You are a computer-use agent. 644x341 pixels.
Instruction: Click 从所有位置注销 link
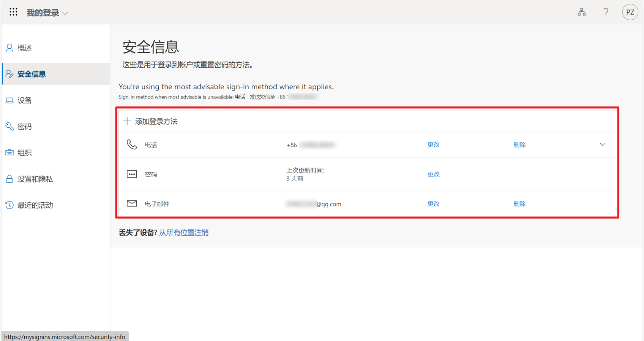click(x=184, y=233)
